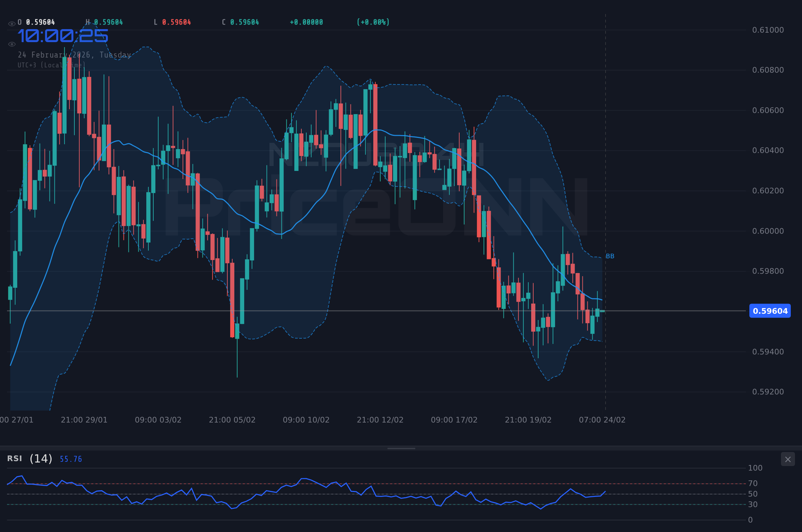The width and height of the screenshot is (802, 532).
Task: Select the Low value L 0.59604
Action: click(172, 22)
